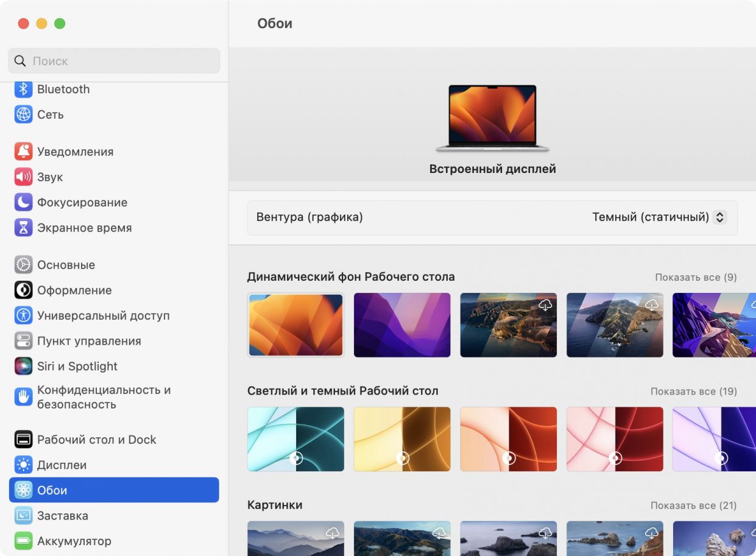Click the Пункт управления switches icon

[x=23, y=341]
